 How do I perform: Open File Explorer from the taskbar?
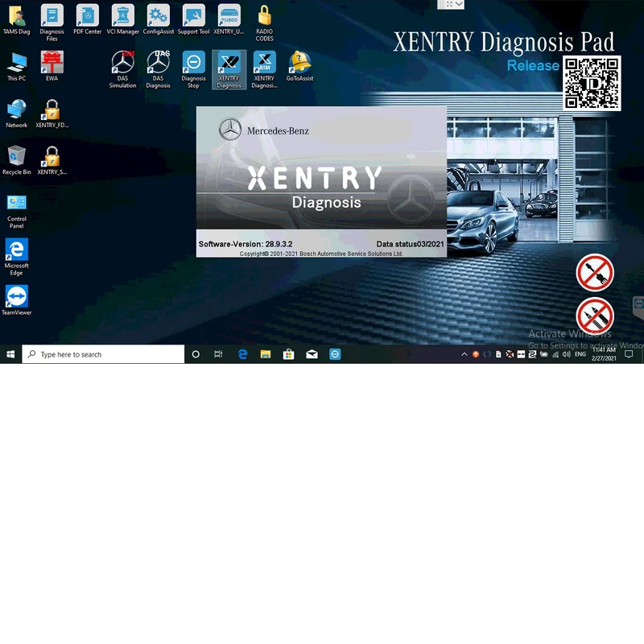click(x=266, y=354)
